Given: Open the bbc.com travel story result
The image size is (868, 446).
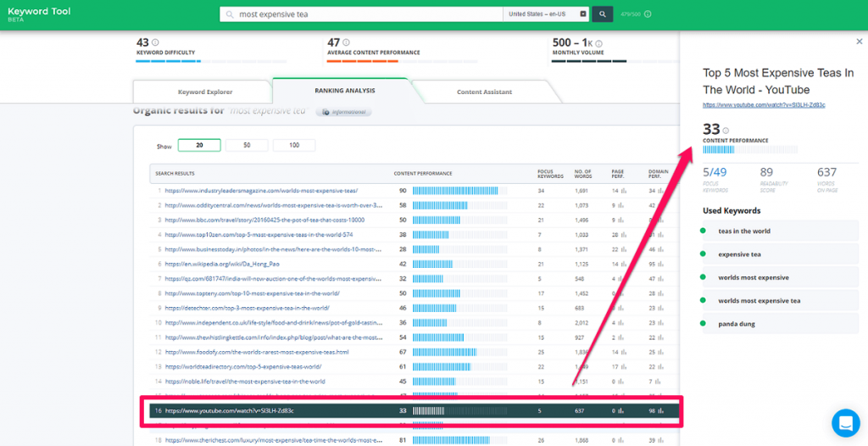Looking at the screenshot, I should 264,220.
